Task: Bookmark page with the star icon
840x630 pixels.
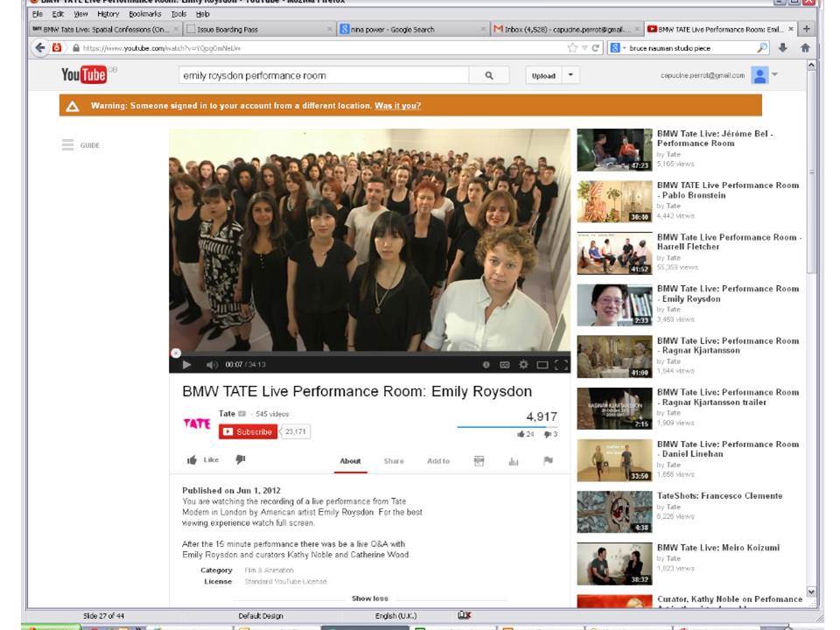Action: tap(572, 48)
